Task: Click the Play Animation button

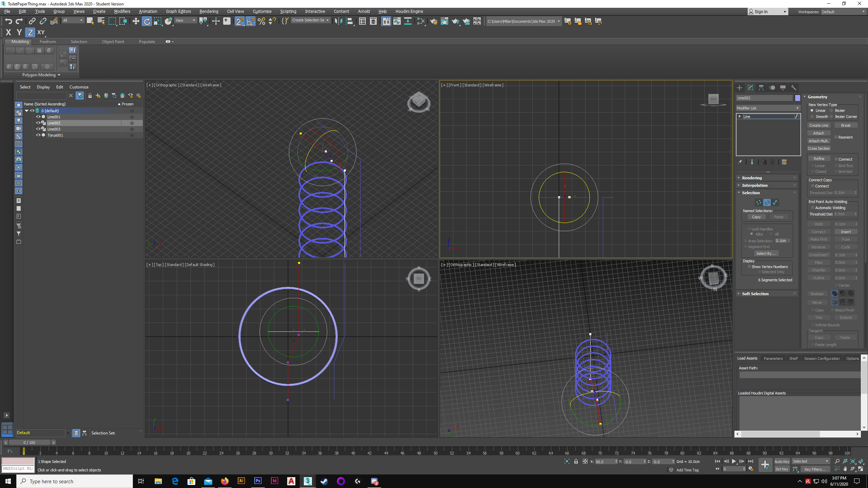Action: [734, 461]
